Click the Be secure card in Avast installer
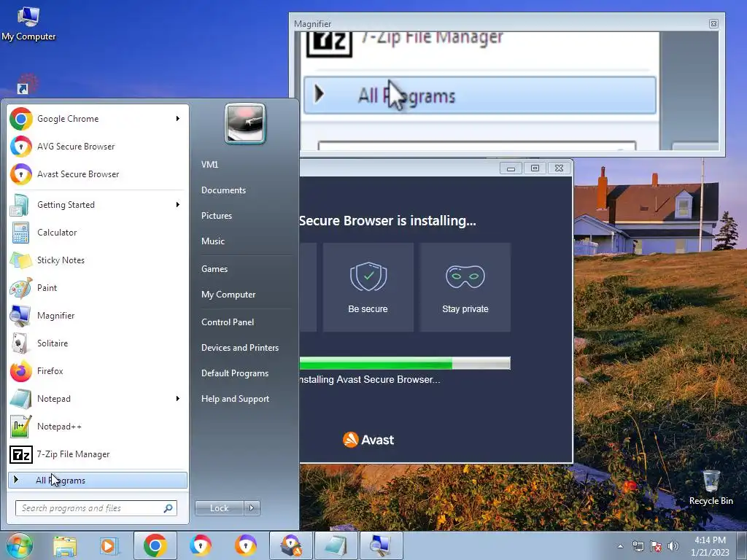 [368, 287]
